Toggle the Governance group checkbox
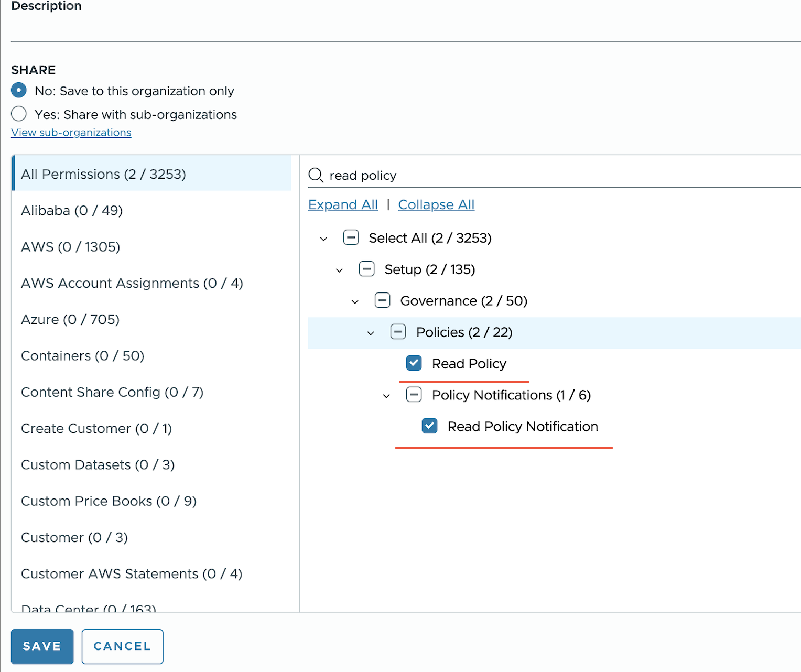The image size is (801, 672). [x=382, y=300]
